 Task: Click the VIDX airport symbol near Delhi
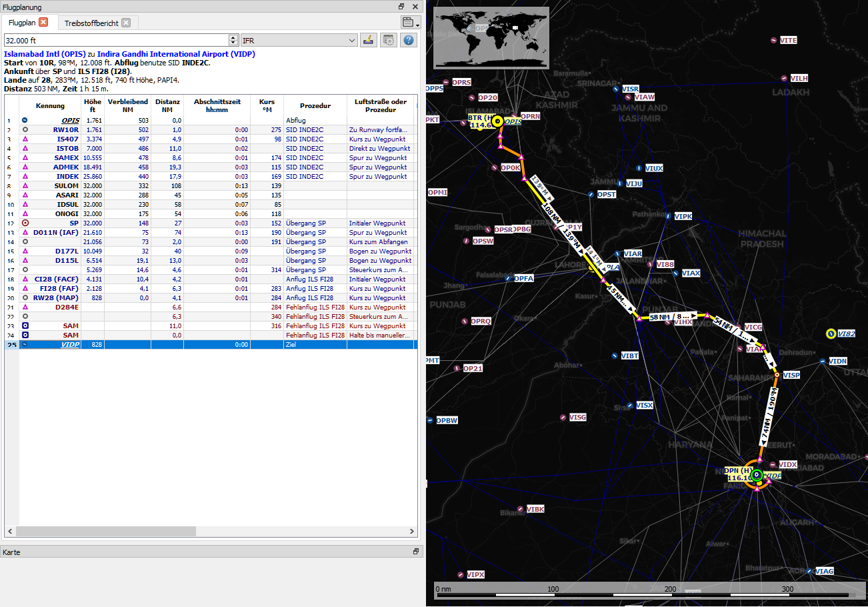tap(773, 464)
